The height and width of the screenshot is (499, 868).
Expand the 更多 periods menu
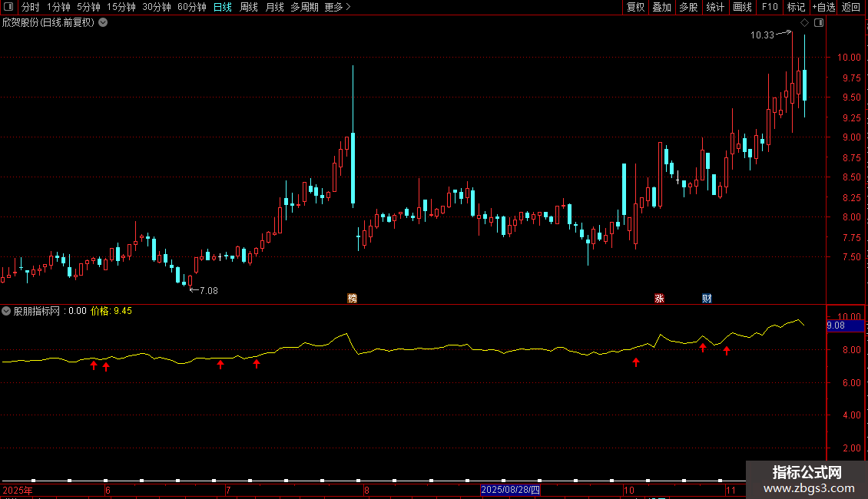point(337,7)
